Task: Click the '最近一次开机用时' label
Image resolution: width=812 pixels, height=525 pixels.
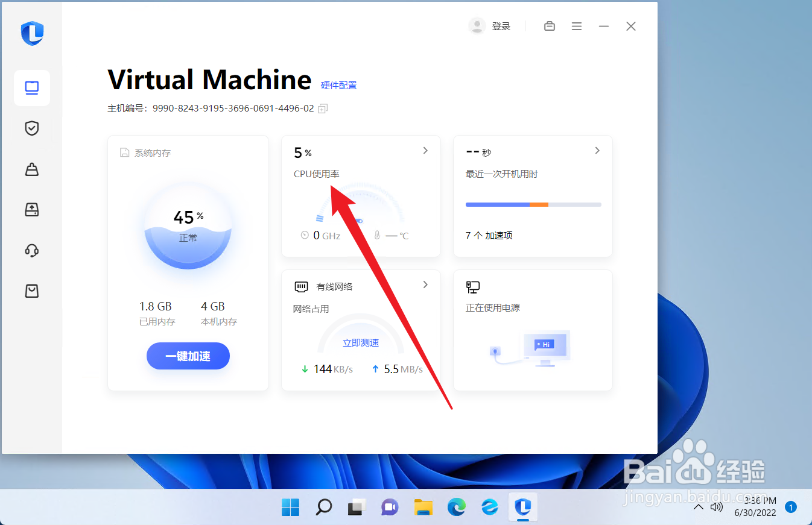Action: 502,174
